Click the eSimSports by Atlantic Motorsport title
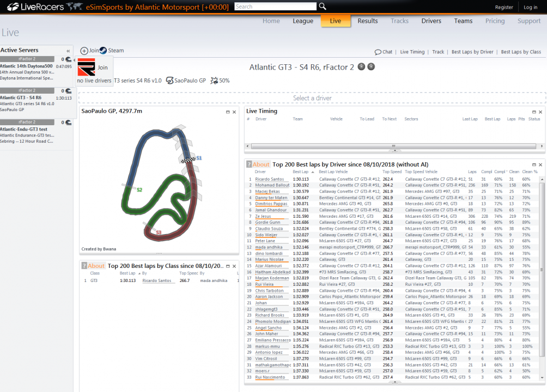Image resolution: width=547 pixels, height=392 pixels. point(157,7)
